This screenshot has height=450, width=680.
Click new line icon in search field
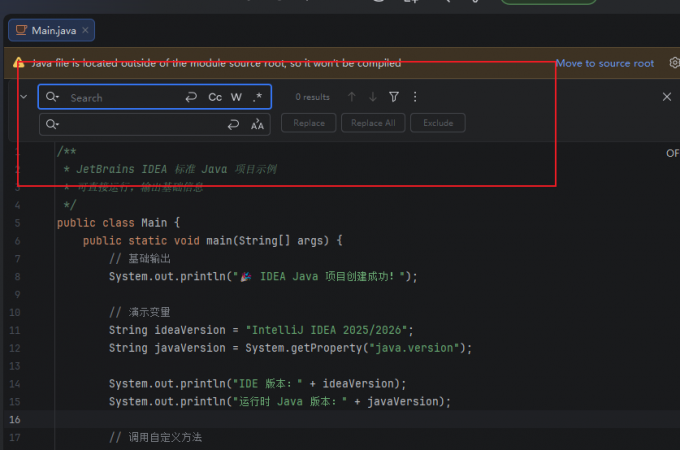coord(191,97)
